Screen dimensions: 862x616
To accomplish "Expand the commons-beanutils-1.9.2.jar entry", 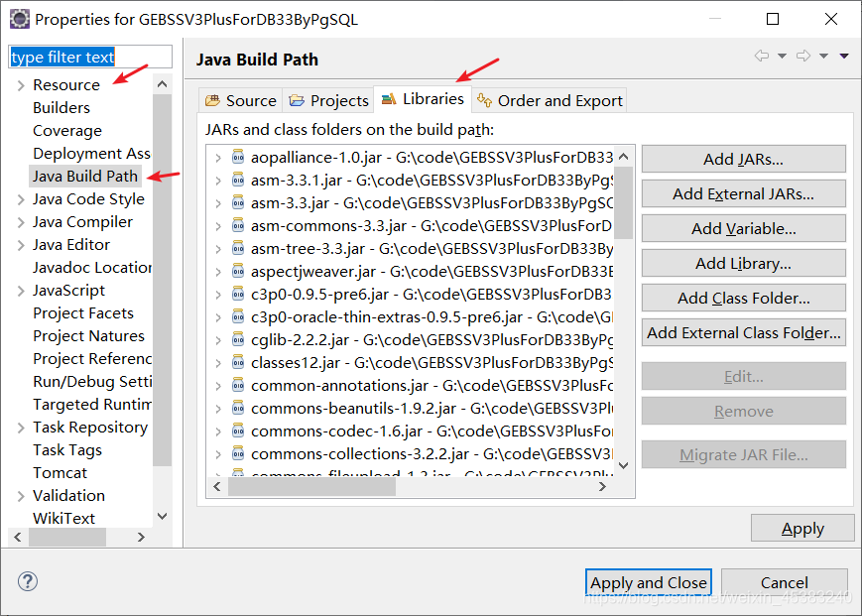I will click(218, 409).
